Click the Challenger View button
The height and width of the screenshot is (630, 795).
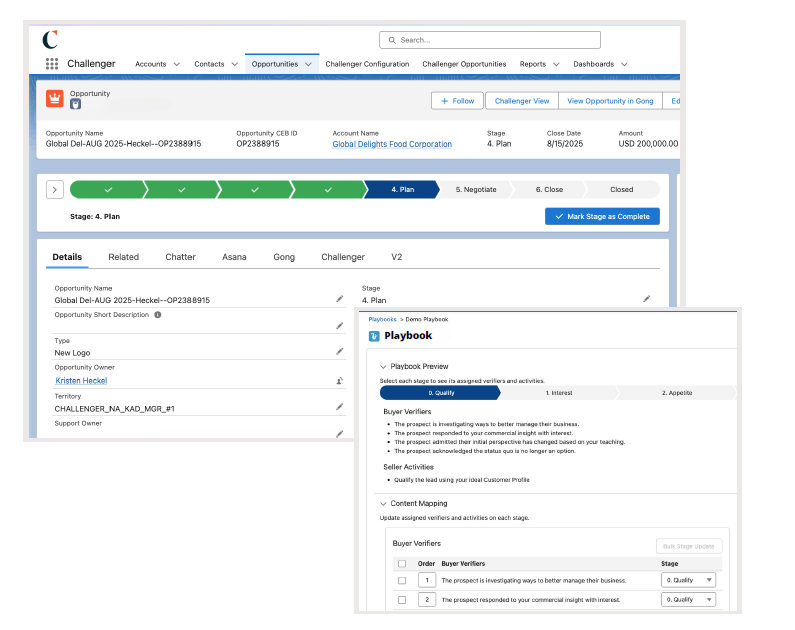pyautogui.click(x=522, y=101)
